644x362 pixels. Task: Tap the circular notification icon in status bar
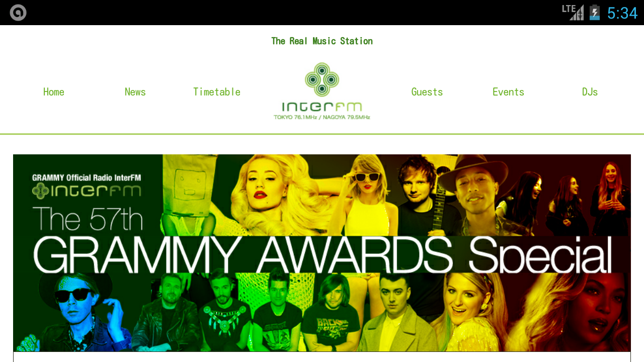click(x=18, y=13)
